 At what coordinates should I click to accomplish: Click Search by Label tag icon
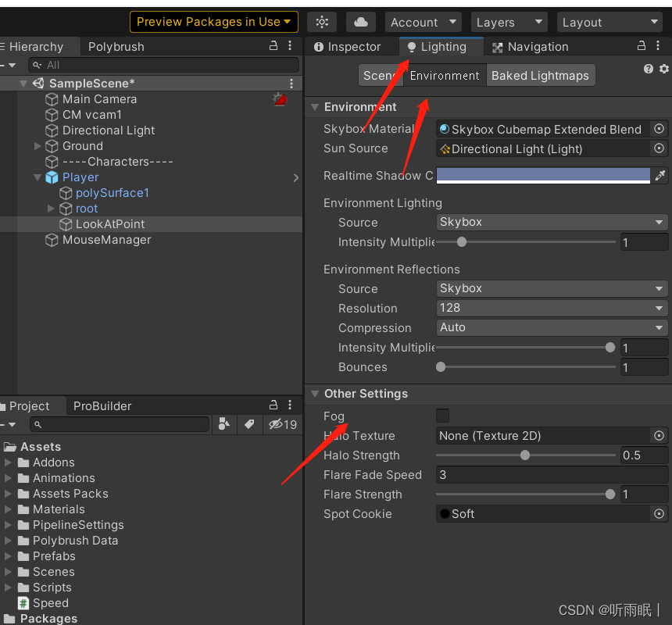pos(249,424)
